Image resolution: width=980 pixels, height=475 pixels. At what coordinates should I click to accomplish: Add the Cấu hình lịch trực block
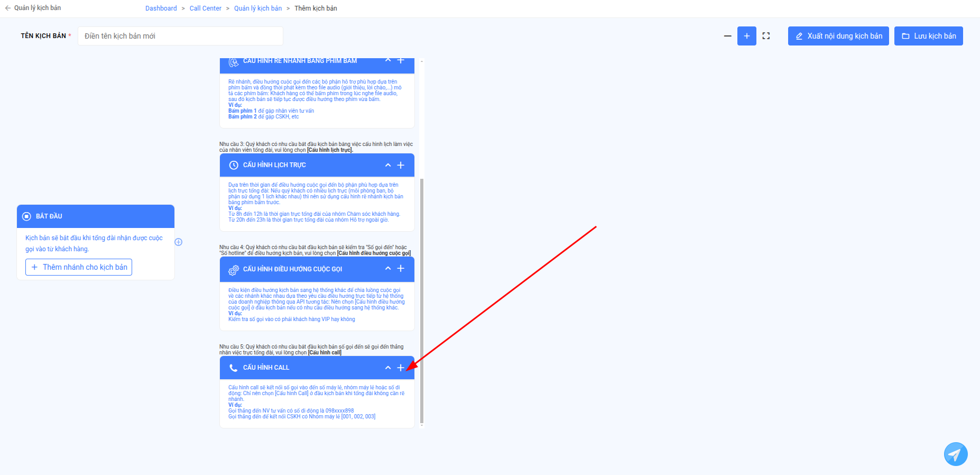coord(401,165)
